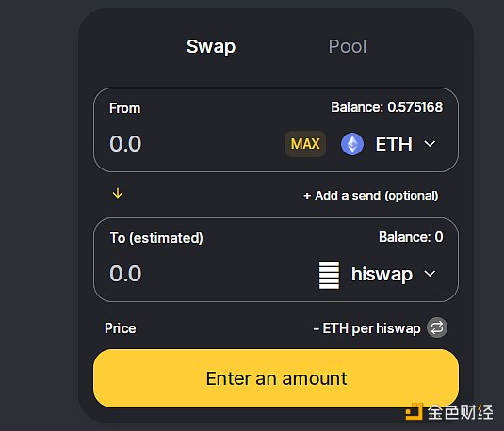Click the striped hiswap token icon

click(329, 275)
